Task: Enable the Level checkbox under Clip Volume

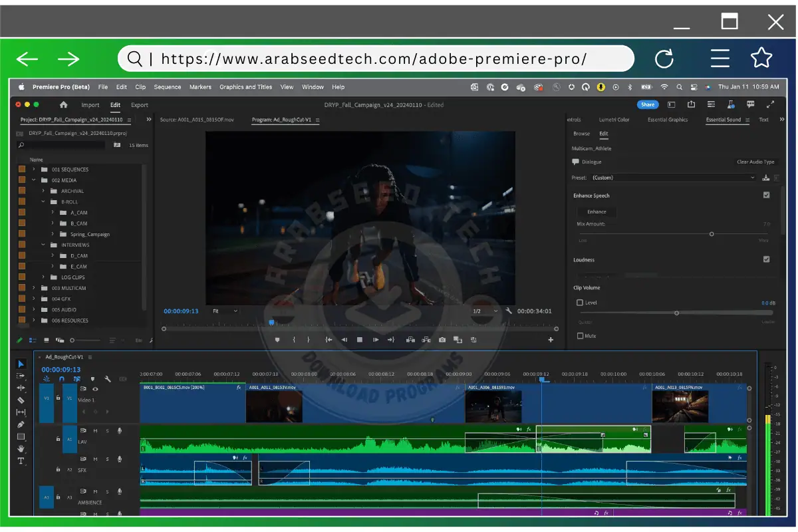Action: (x=579, y=303)
